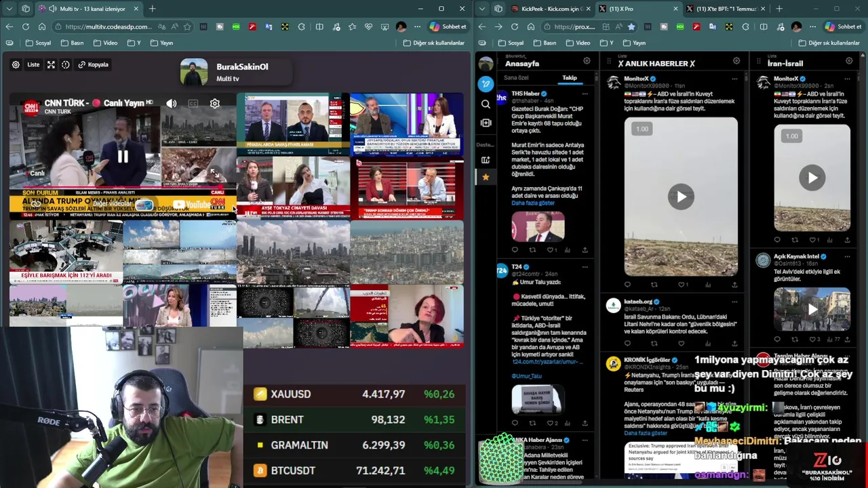This screenshot has height=488, width=868.
Task: Play MonitorX video in İran-İsrail column
Action: click(x=812, y=178)
